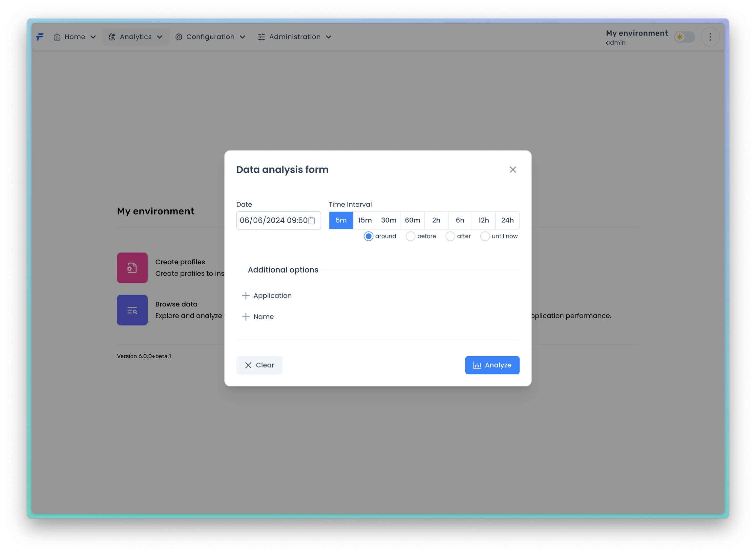The height and width of the screenshot is (554, 756).
Task: Select the before radio button
Action: [x=410, y=236]
